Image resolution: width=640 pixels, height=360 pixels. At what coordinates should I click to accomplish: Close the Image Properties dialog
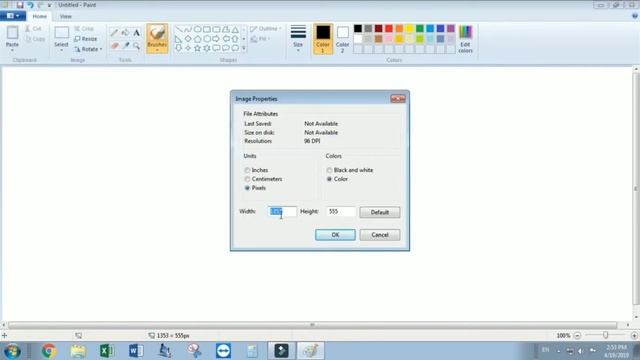coord(398,99)
